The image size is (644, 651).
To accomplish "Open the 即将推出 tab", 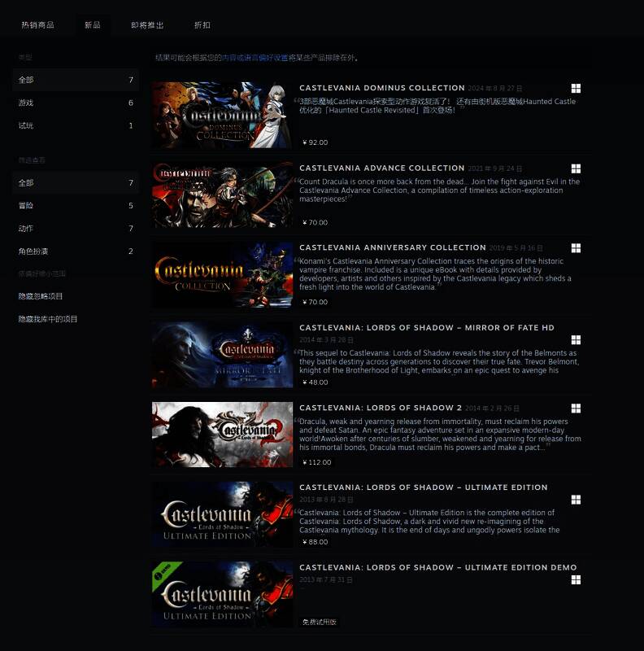I will click(x=147, y=25).
